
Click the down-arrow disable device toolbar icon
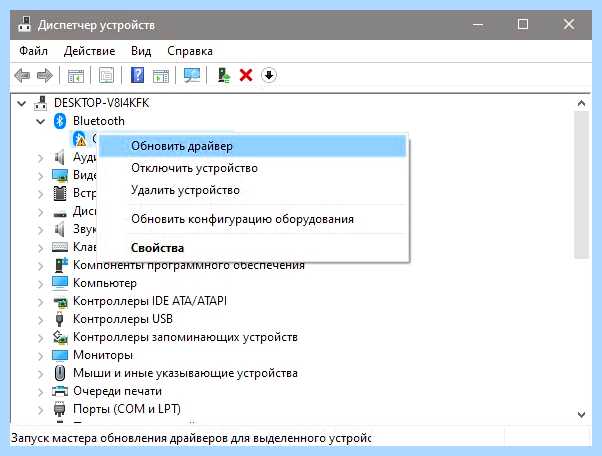click(x=269, y=75)
